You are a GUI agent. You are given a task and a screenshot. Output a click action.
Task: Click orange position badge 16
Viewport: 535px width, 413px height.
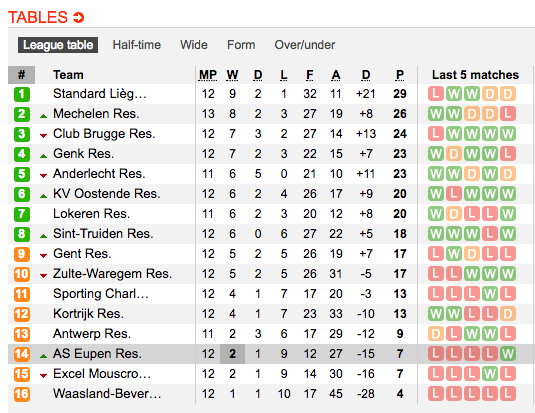click(22, 394)
